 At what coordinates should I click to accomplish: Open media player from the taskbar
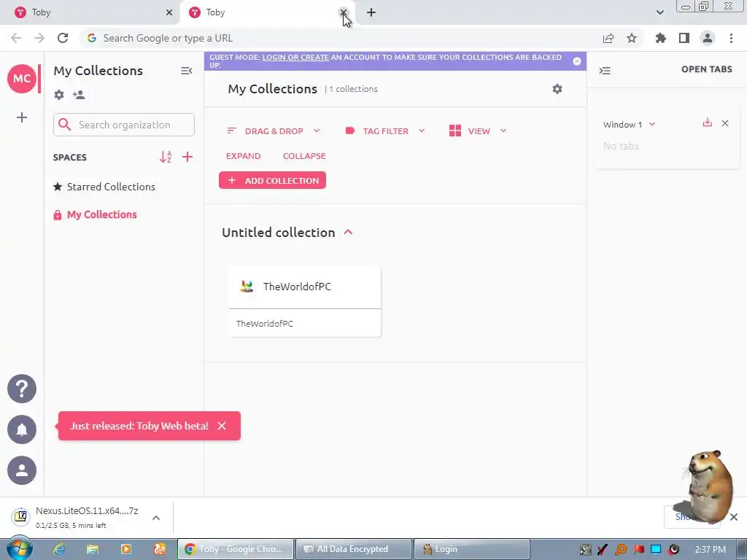click(125, 549)
